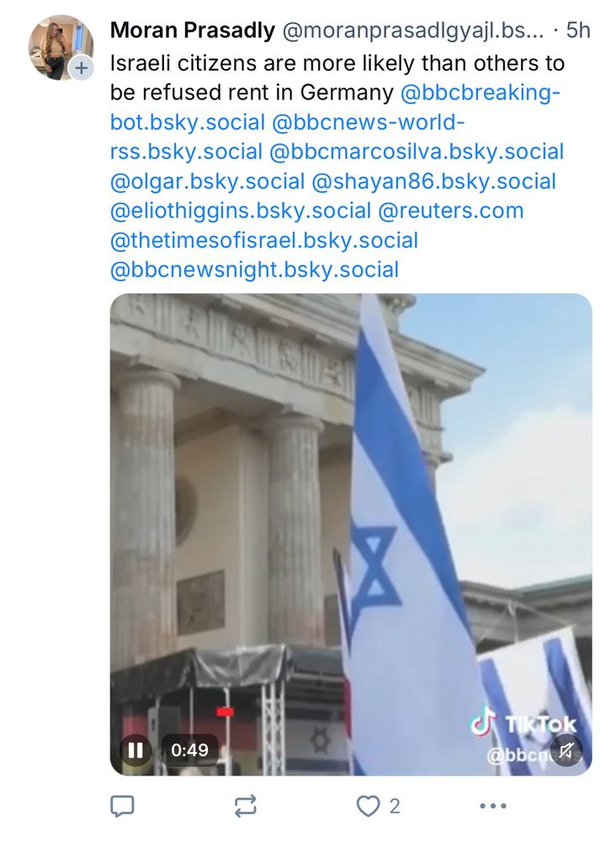This screenshot has width=616, height=842.
Task: Open the @shayan86.bsky.social mention
Action: pos(433,182)
